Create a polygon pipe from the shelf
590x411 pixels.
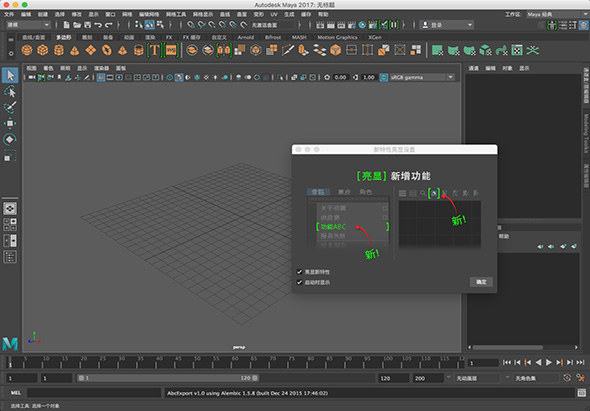(139, 50)
